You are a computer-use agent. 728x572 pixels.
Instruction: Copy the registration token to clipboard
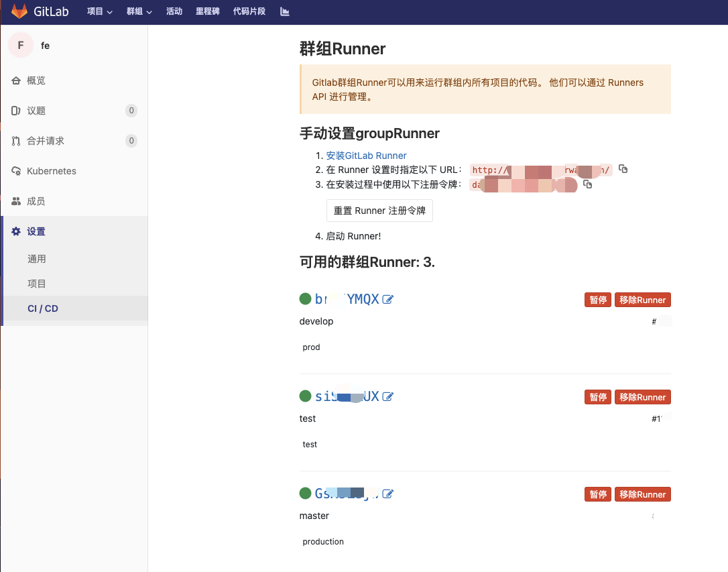(588, 184)
